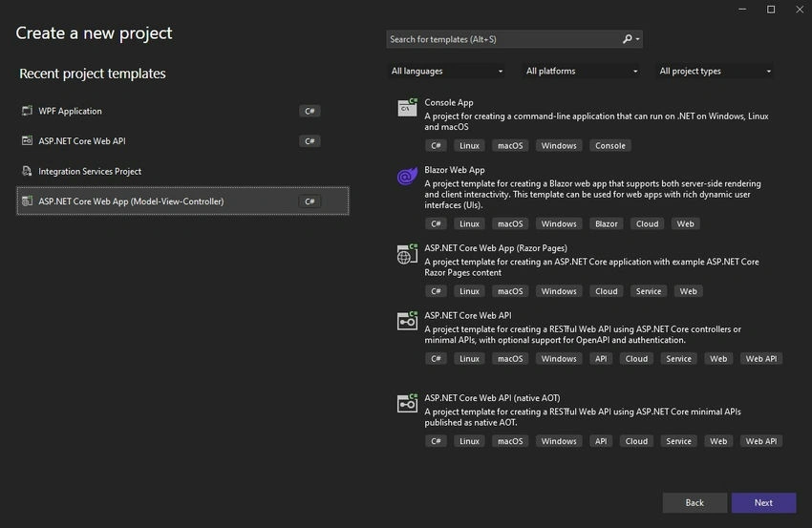Click Web API tag under ASP.NET Core Web API
The image size is (812, 528).
760,358
